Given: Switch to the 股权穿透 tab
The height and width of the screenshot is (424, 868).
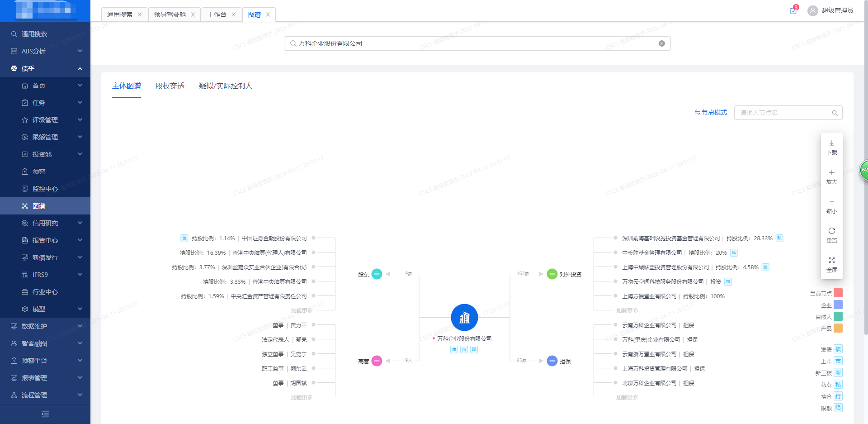Looking at the screenshot, I should (170, 86).
